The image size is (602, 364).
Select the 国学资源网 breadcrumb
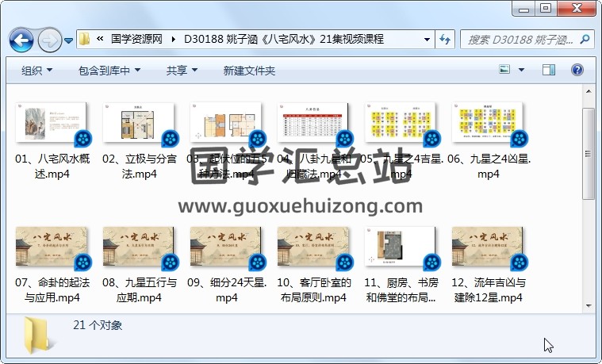point(136,39)
